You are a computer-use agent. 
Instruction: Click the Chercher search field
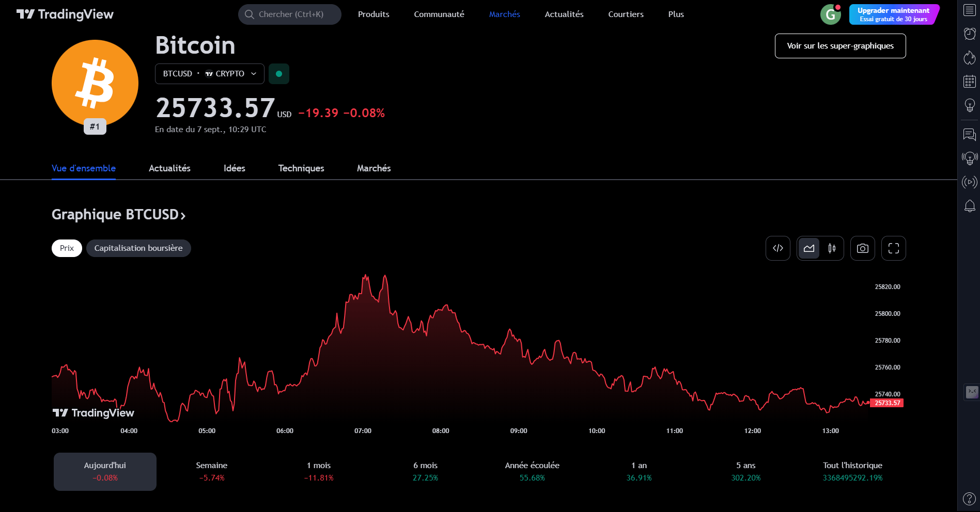click(290, 14)
